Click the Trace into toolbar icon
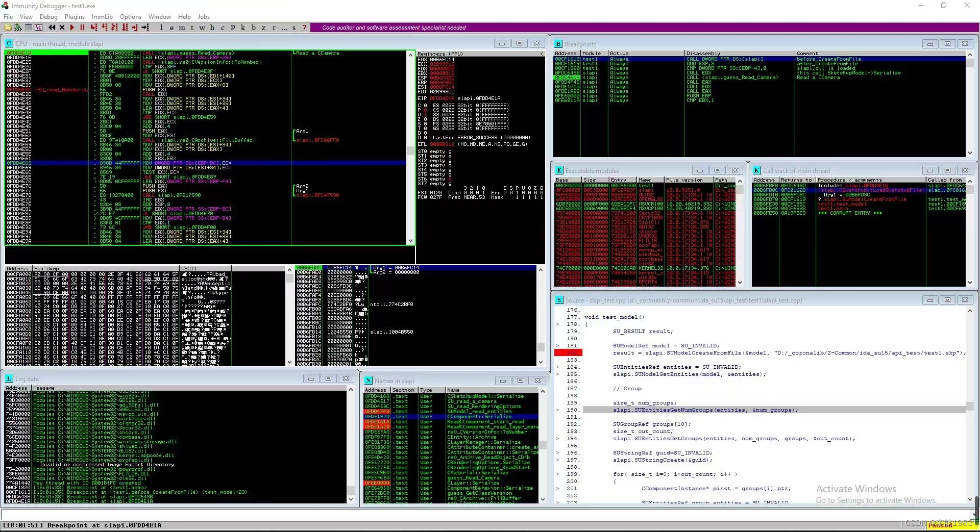 click(x=114, y=28)
